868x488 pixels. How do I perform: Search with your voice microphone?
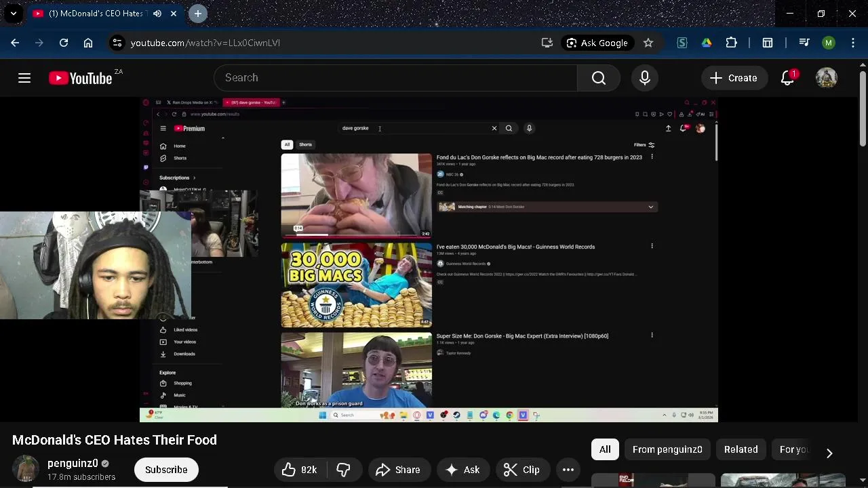[x=645, y=78]
